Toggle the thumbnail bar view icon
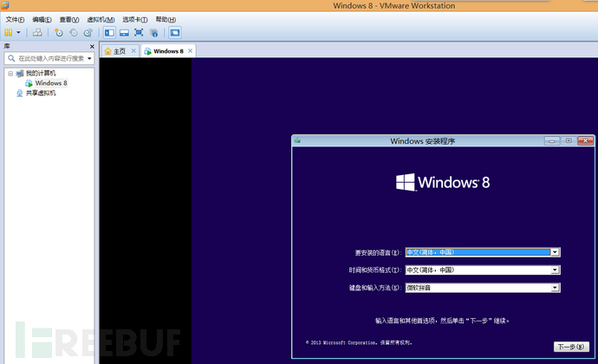Image resolution: width=598 pixels, height=364 pixels. pyautogui.click(x=124, y=32)
